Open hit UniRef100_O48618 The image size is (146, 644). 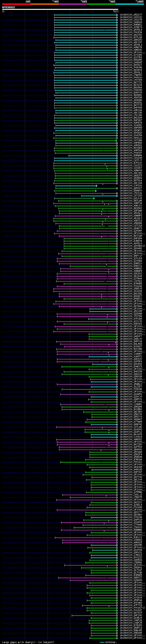[131, 22]
